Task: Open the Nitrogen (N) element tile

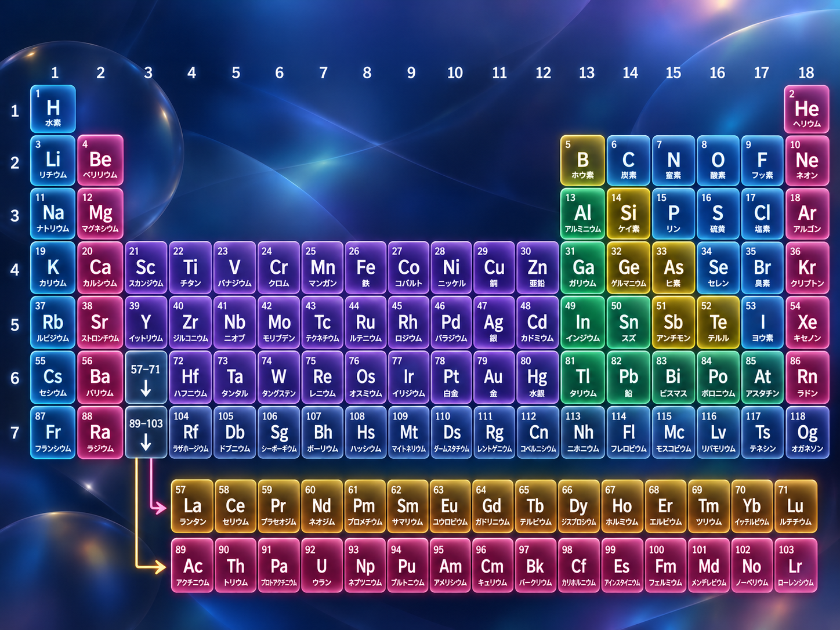Action: pyautogui.click(x=673, y=161)
